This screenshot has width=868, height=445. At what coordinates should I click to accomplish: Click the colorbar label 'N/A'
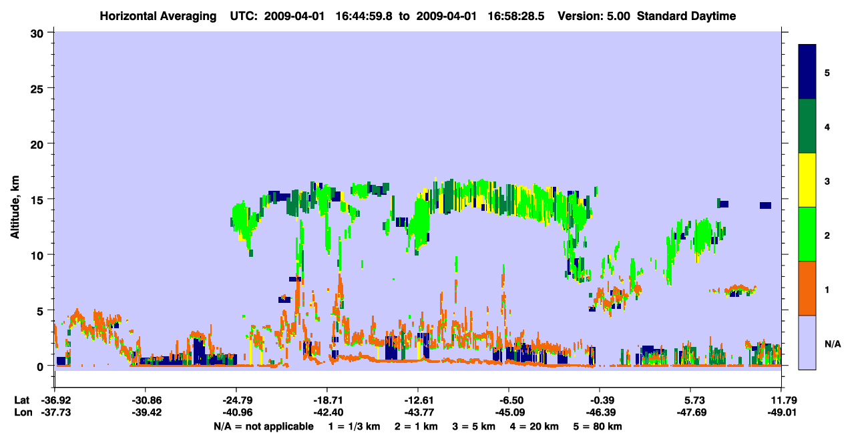coord(832,344)
